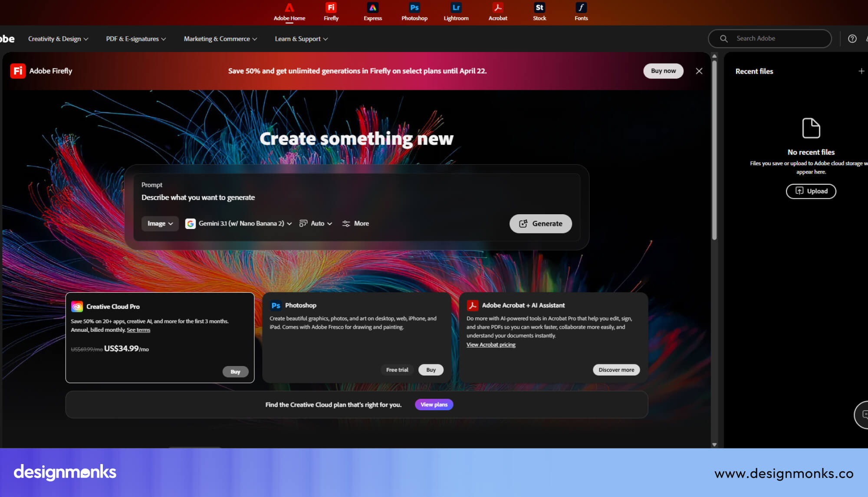Click the Google Gemini model icon
The height and width of the screenshot is (497, 868).
[x=190, y=223]
